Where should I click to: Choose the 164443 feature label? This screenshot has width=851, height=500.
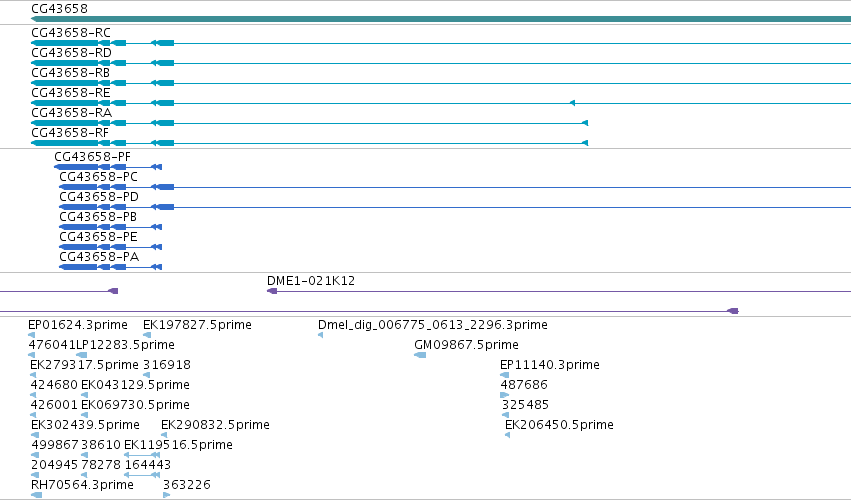(148, 465)
